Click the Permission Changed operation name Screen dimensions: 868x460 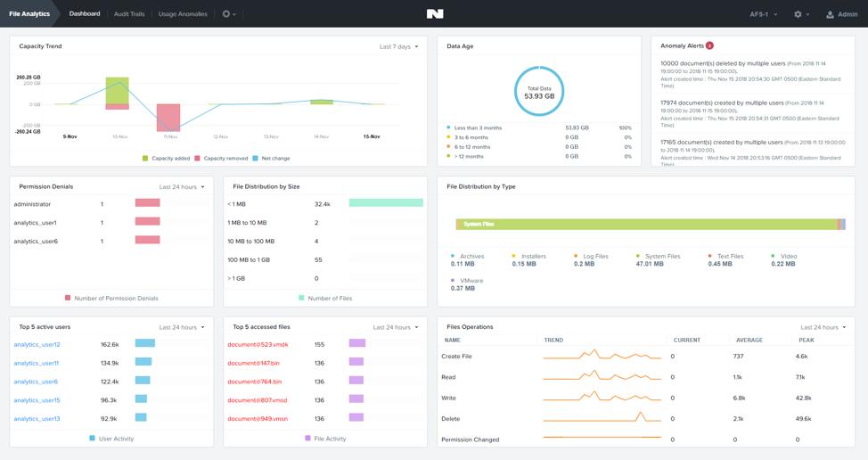(x=470, y=439)
